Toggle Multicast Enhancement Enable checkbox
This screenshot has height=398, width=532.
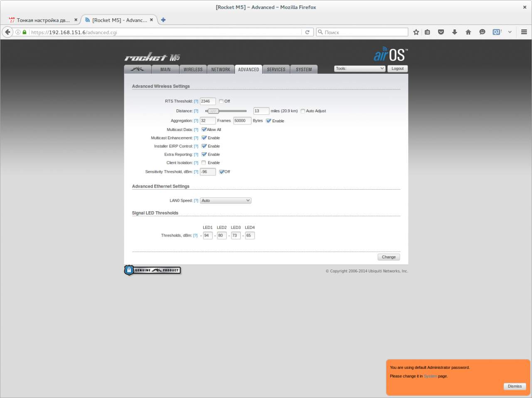(204, 138)
